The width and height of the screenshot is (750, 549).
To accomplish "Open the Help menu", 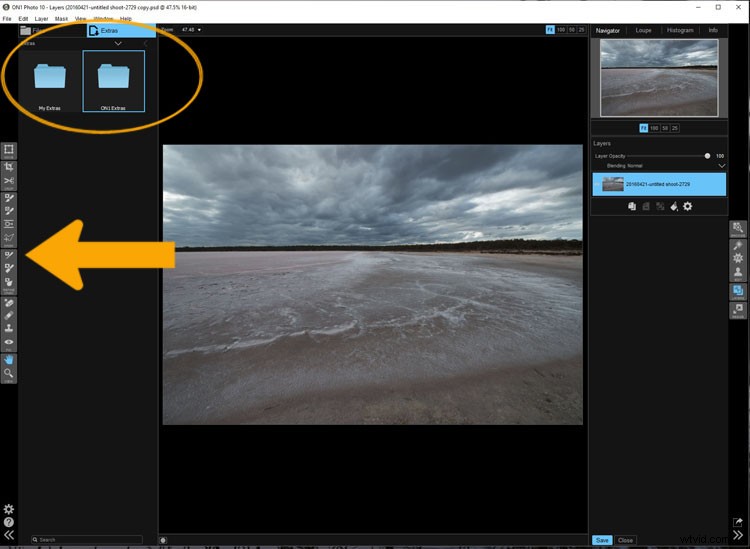I will pos(126,19).
